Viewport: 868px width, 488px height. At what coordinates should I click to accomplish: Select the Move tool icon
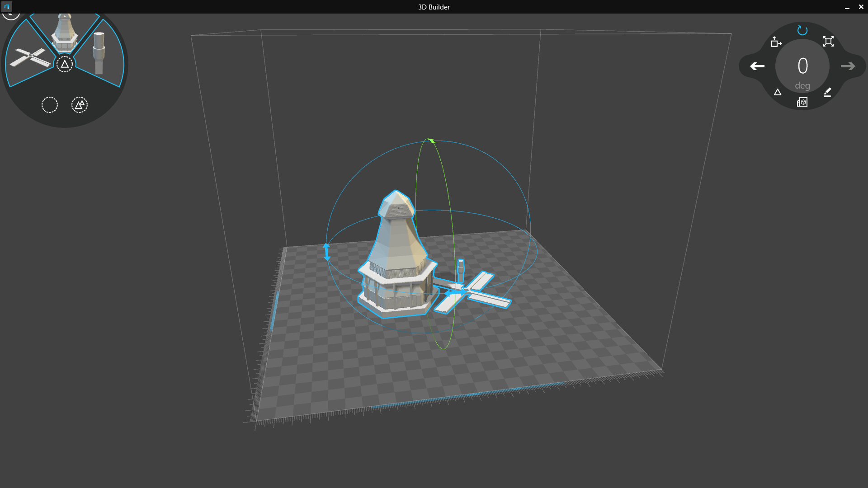pos(776,42)
